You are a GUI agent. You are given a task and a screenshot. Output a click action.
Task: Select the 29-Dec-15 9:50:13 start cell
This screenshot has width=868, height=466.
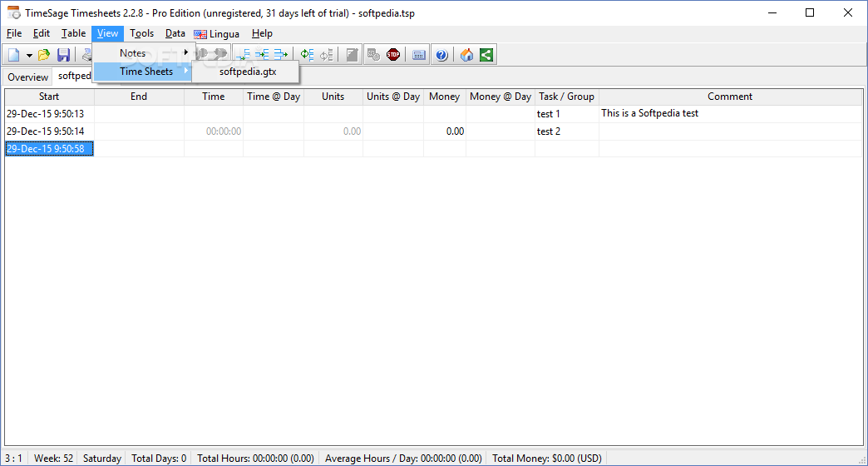49,114
